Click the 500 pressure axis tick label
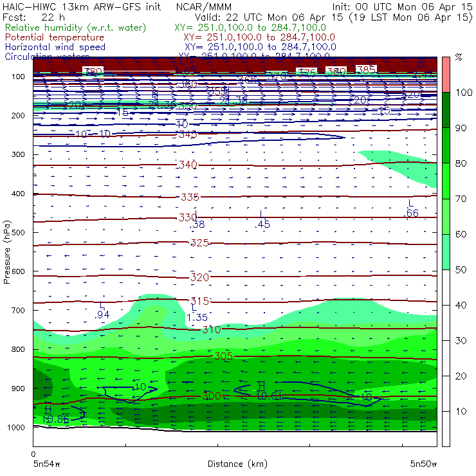 19,233
